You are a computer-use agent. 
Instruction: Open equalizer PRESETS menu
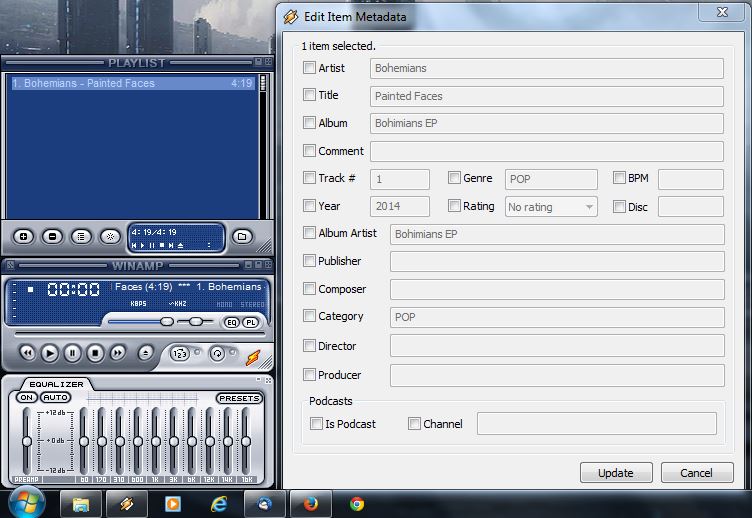(239, 398)
